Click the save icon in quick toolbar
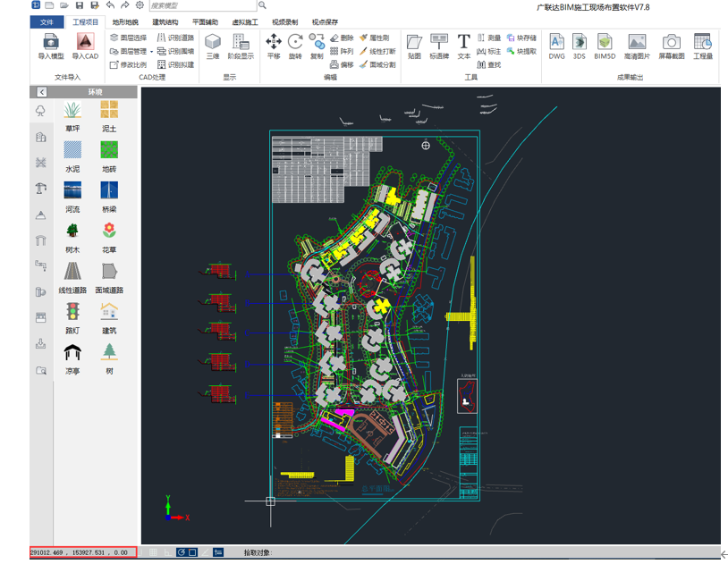The width and height of the screenshot is (728, 564). (80, 5)
